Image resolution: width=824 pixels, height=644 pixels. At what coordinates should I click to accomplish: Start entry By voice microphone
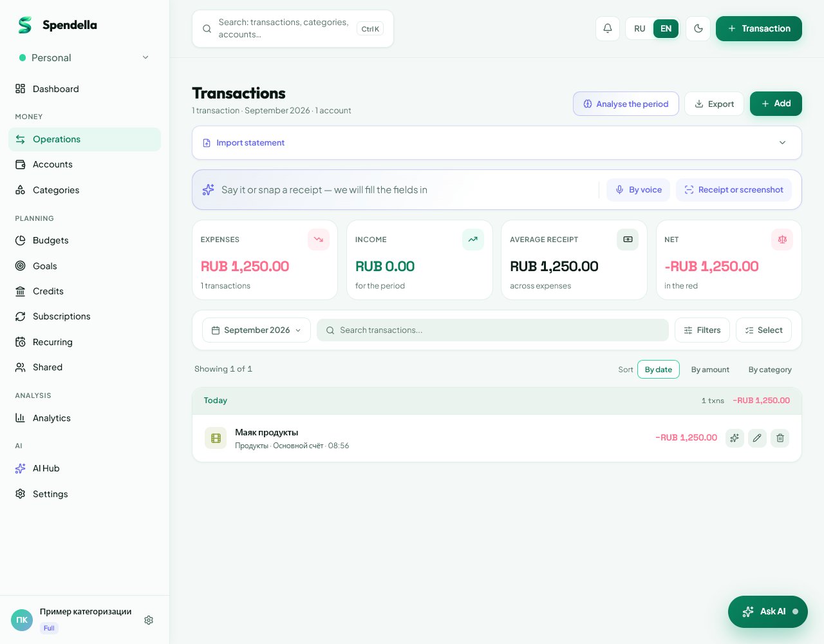point(638,190)
